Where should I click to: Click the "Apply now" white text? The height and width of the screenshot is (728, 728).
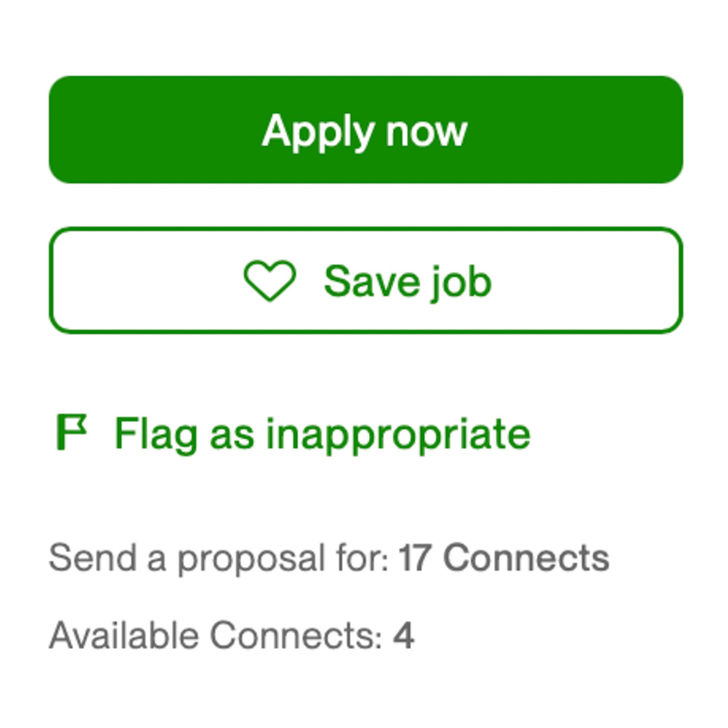click(364, 131)
